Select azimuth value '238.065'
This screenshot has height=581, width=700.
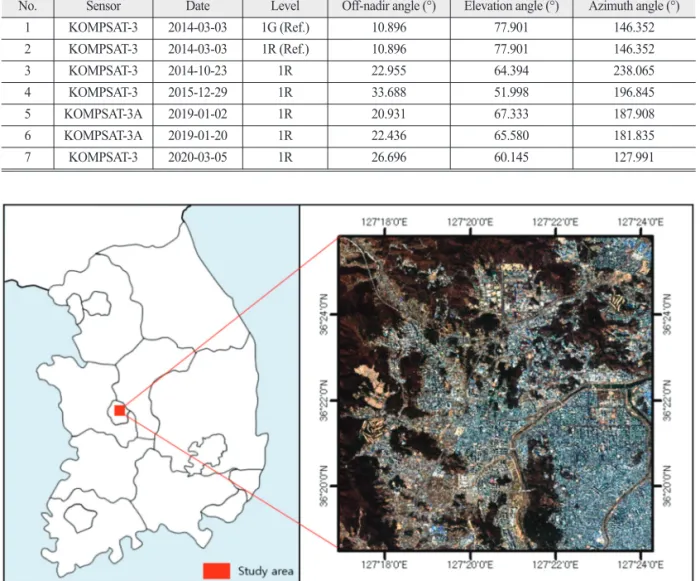pos(634,71)
